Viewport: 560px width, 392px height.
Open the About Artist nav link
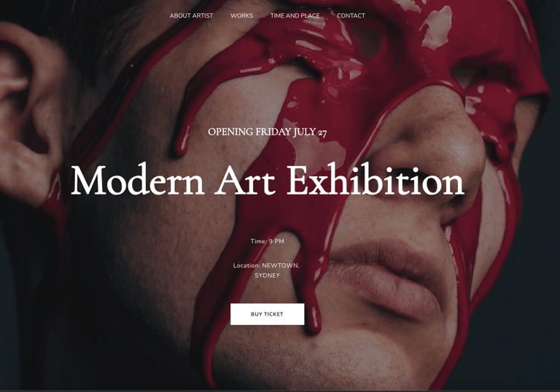click(x=191, y=16)
